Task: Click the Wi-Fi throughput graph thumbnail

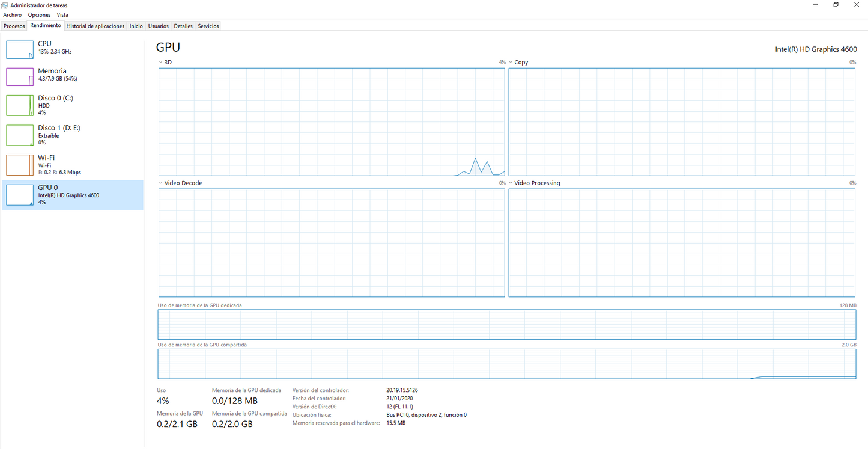Action: tap(20, 165)
